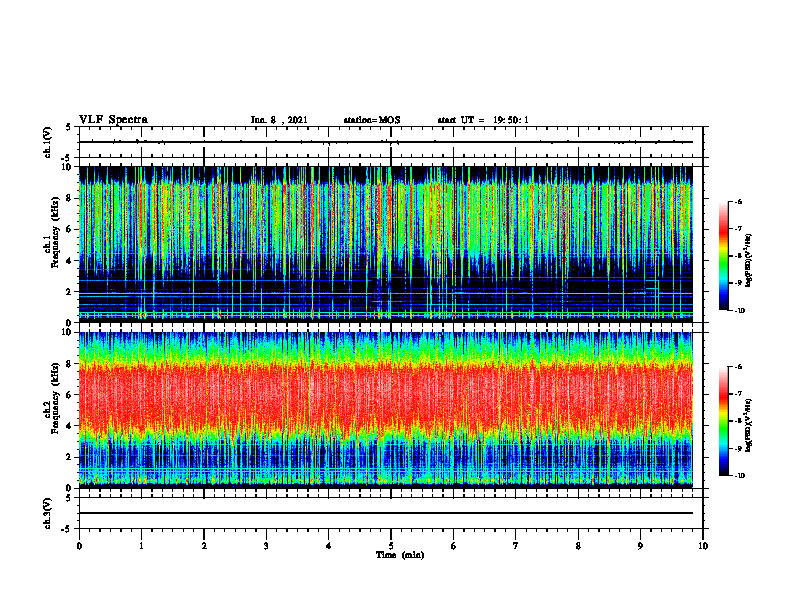Click time axis tick label "2"
The image size is (792, 612).
pos(204,546)
